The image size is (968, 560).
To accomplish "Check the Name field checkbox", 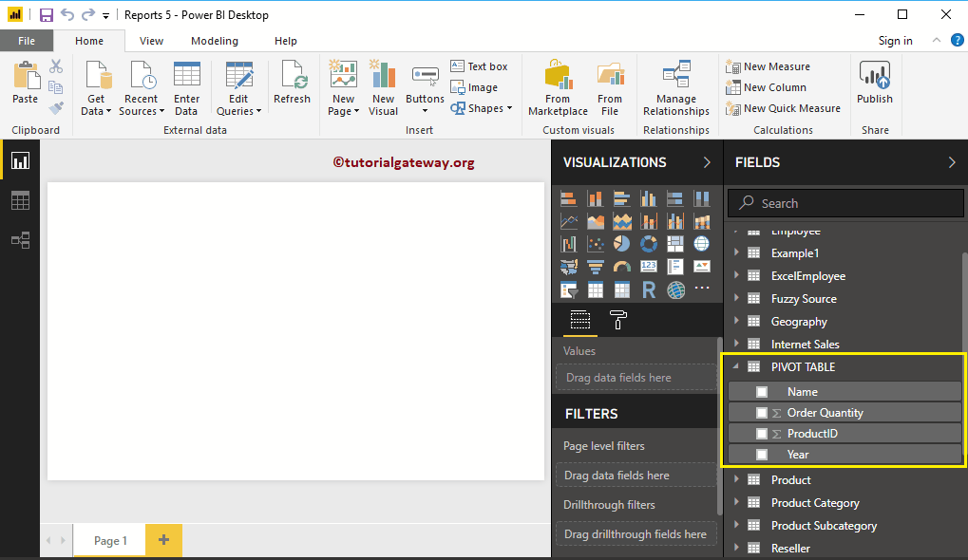I will [762, 392].
